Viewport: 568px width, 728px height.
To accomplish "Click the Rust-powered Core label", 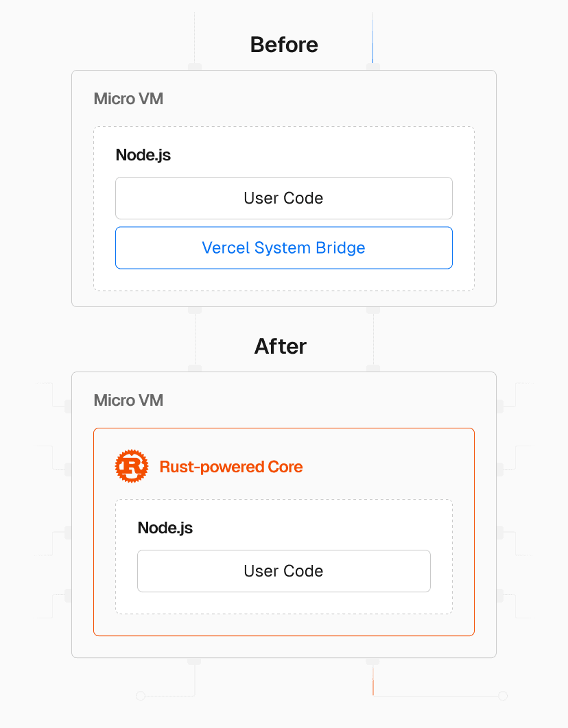I will pyautogui.click(x=231, y=467).
